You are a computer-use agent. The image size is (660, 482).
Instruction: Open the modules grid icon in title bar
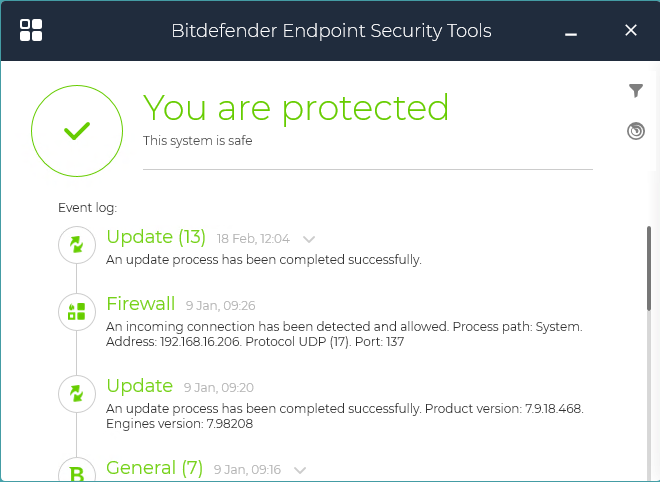(x=31, y=30)
